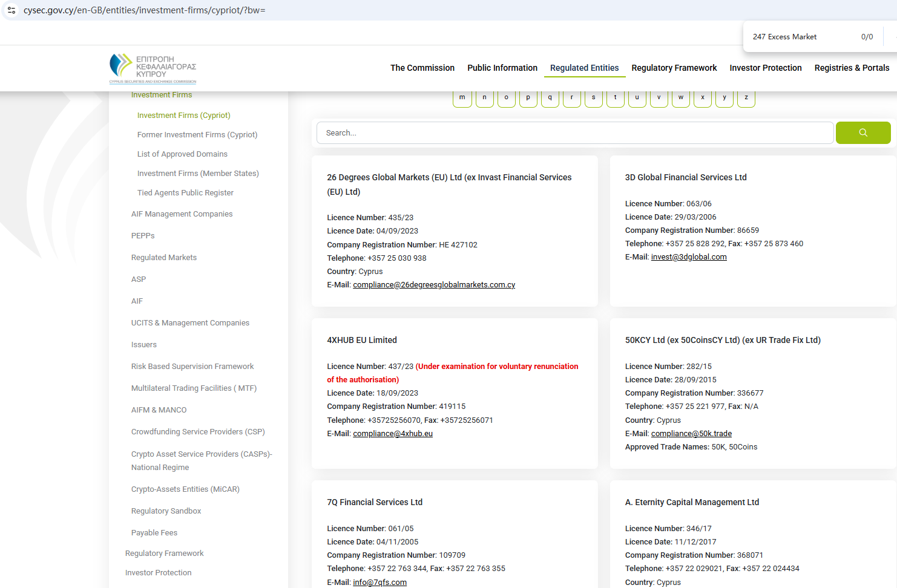Select Crypto-Assets Entities (MiCAR) sidebar item
897x588 pixels.
(185, 489)
